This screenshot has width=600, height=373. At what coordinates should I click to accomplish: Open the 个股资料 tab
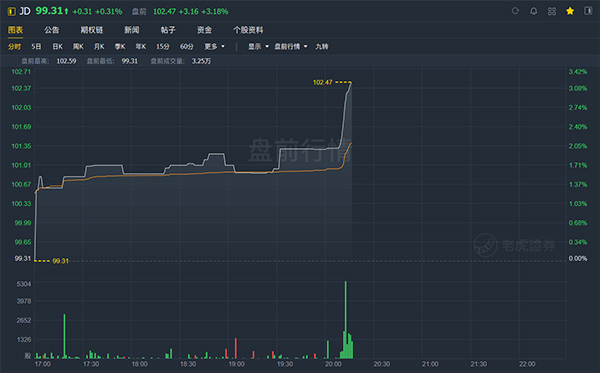pos(248,30)
